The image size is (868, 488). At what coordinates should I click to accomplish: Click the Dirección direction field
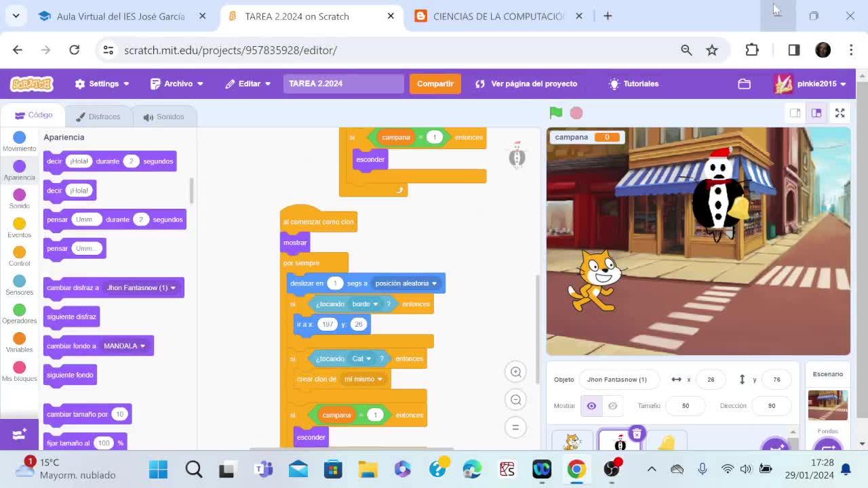click(772, 406)
